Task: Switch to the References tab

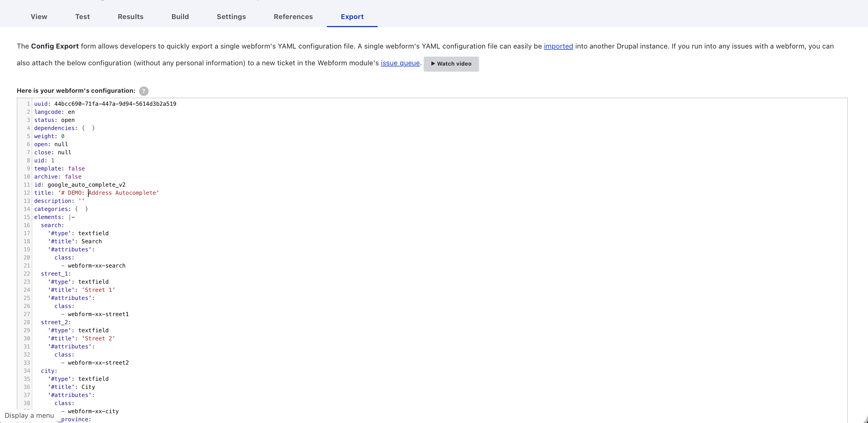Action: (293, 17)
